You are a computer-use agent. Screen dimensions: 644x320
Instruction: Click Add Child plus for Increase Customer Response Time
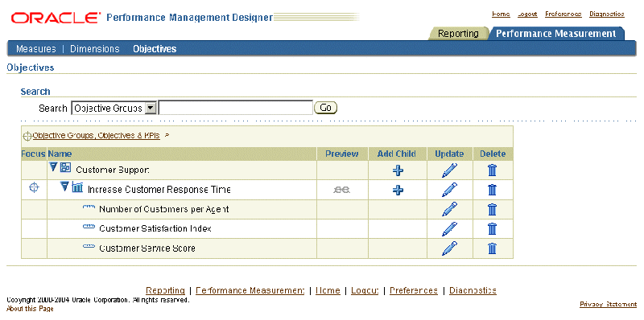coord(398,190)
